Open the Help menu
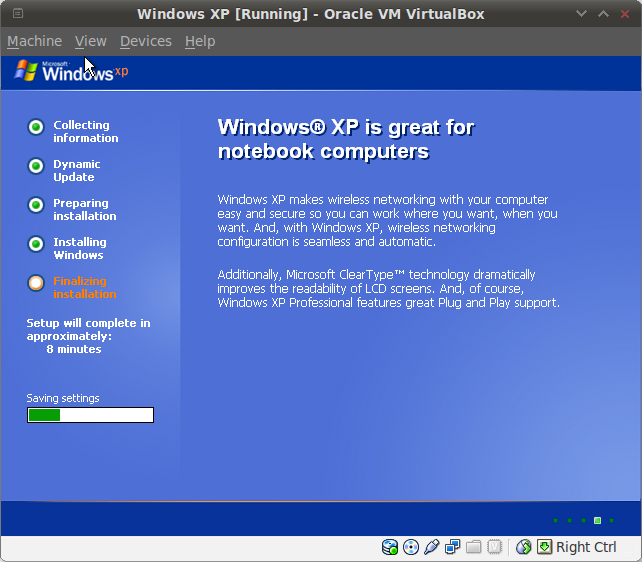Screen dimensions: 642x562 (x=200, y=41)
